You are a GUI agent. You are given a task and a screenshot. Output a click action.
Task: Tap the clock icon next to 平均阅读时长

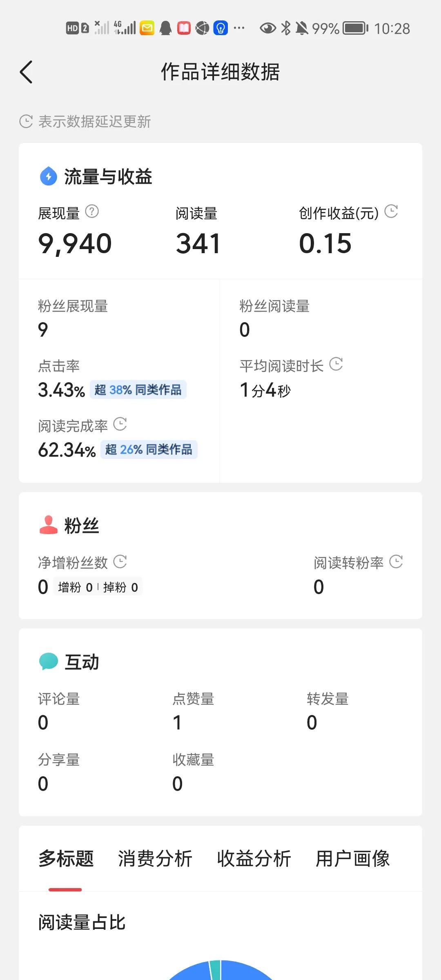(336, 364)
